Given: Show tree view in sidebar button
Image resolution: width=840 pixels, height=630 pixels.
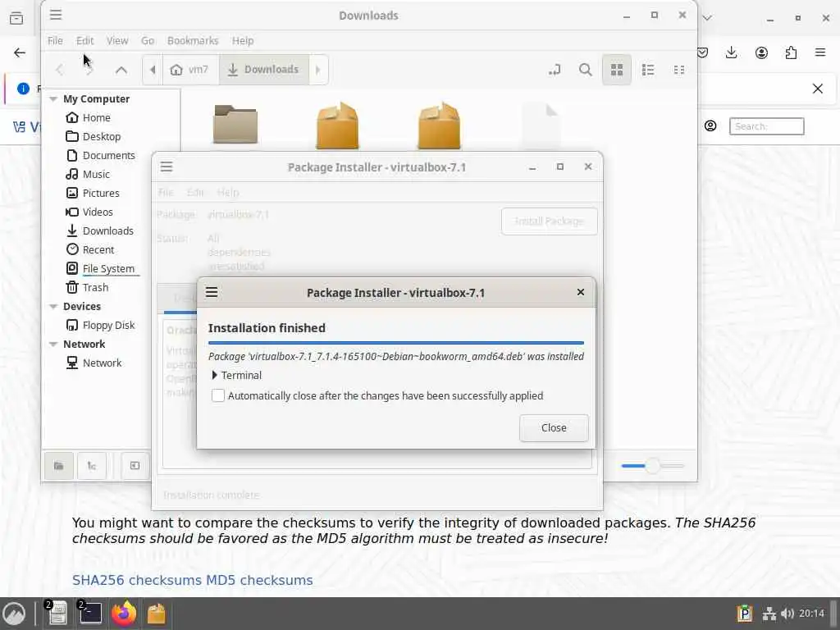Looking at the screenshot, I should (x=92, y=466).
